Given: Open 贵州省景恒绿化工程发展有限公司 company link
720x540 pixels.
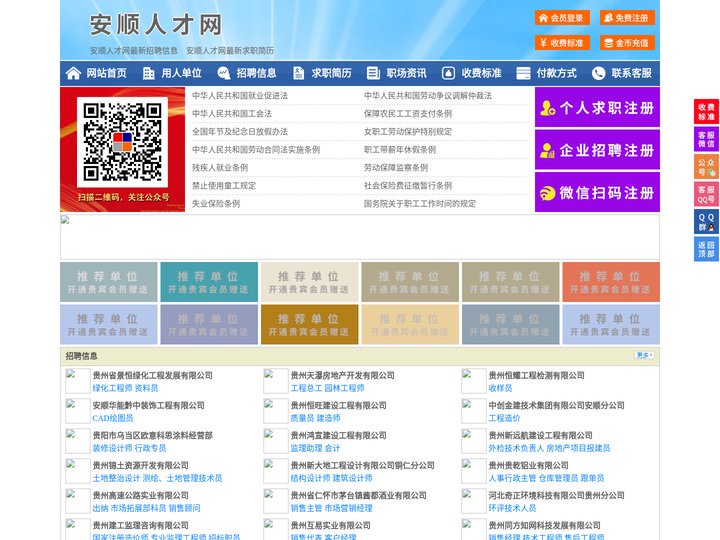Looking at the screenshot, I should 152,375.
